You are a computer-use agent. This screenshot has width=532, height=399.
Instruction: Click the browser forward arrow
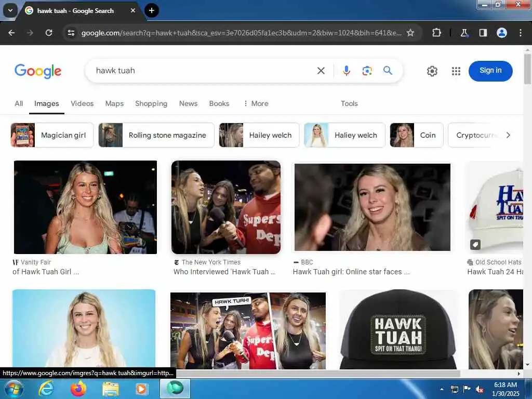click(30, 33)
